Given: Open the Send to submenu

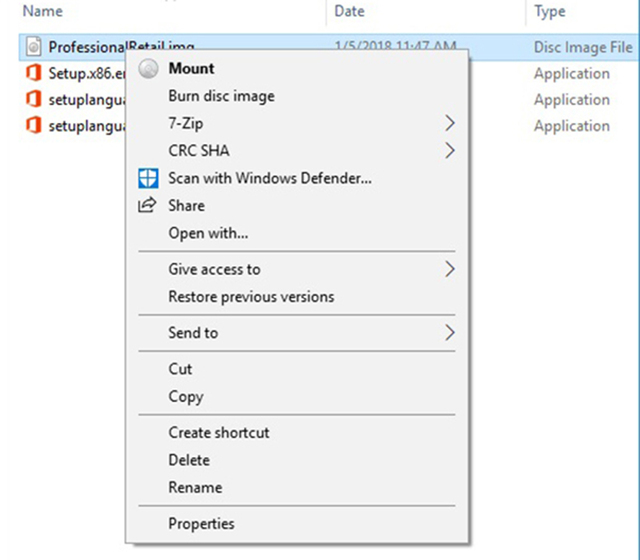Looking at the screenshot, I should click(297, 333).
